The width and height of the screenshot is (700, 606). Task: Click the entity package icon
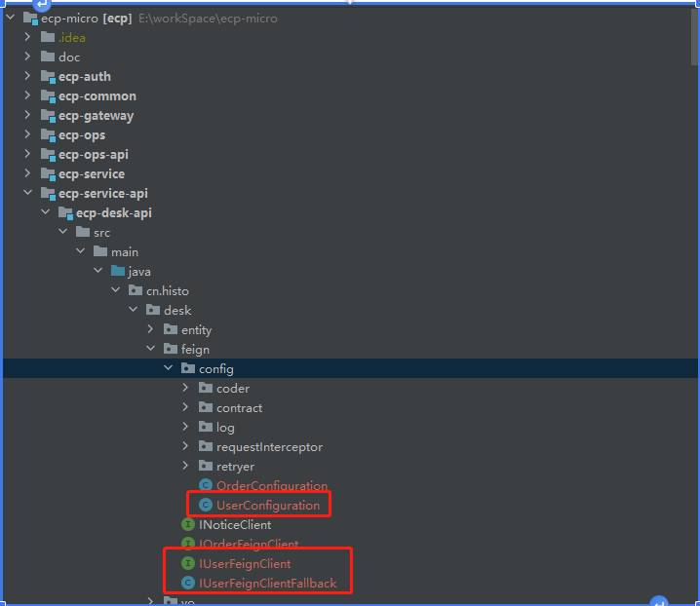click(x=171, y=329)
